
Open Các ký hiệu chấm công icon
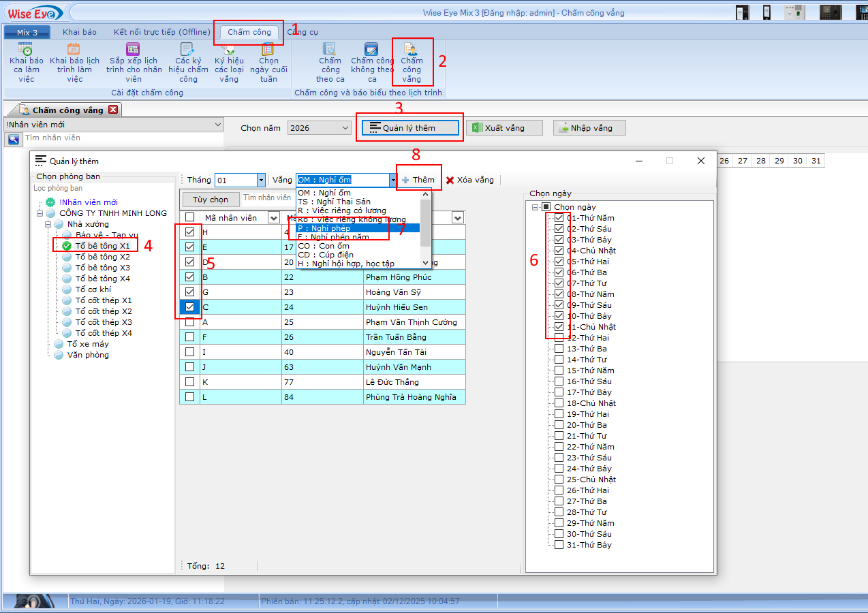(x=188, y=50)
